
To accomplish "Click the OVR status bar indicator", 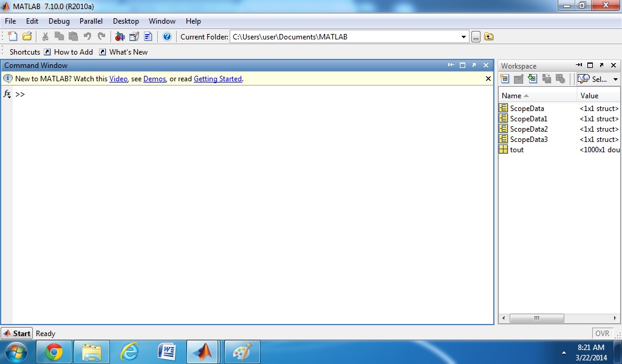I will click(x=602, y=334).
